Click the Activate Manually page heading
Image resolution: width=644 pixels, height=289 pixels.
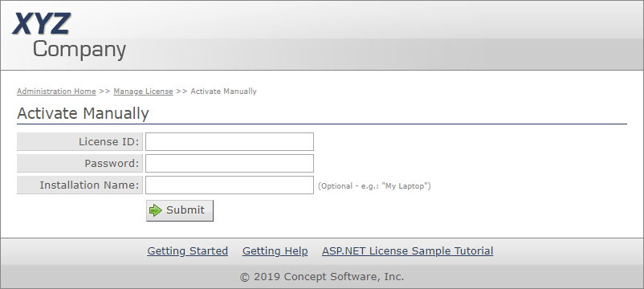pyautogui.click(x=83, y=113)
